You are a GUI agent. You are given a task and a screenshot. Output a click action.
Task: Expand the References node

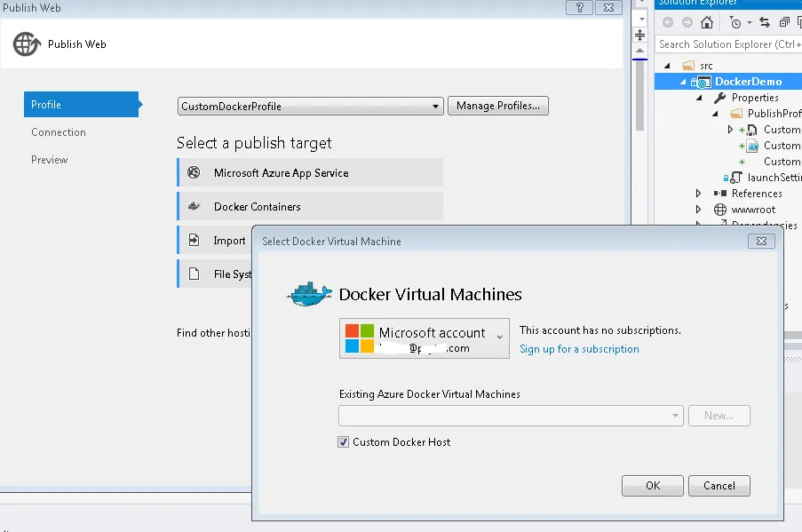coord(698,194)
